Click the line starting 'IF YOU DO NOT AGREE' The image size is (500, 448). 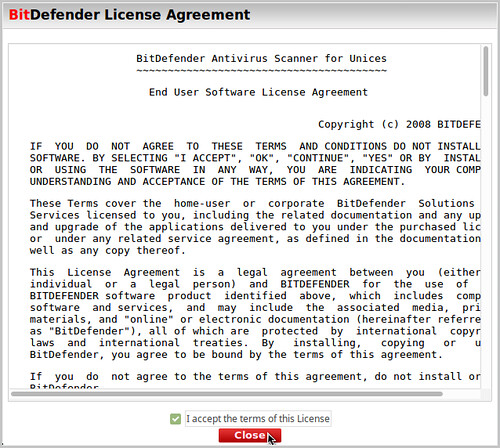click(x=255, y=146)
